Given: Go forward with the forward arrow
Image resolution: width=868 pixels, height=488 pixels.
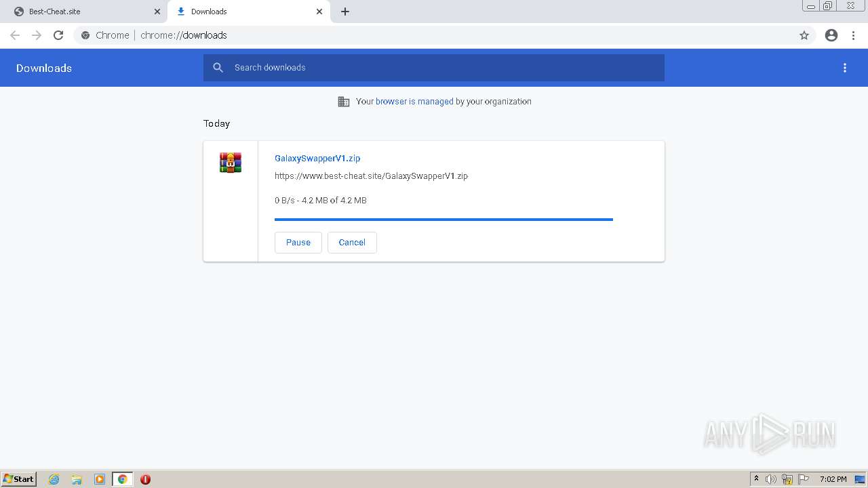Looking at the screenshot, I should click(37, 35).
